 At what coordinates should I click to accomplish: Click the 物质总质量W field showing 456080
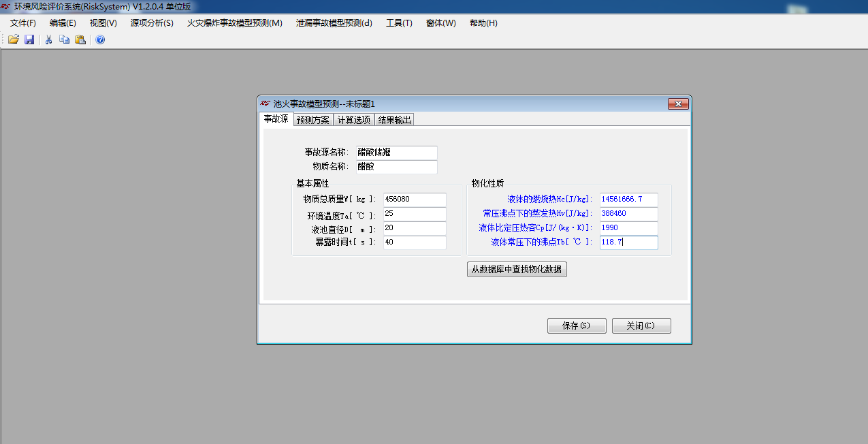tap(415, 200)
